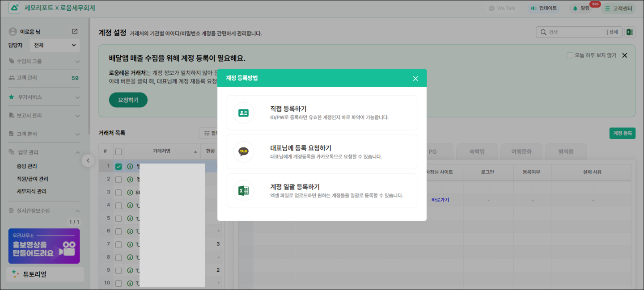644x290 pixels.
Task: Dismiss the banner with the X icon
Action: point(625,55)
